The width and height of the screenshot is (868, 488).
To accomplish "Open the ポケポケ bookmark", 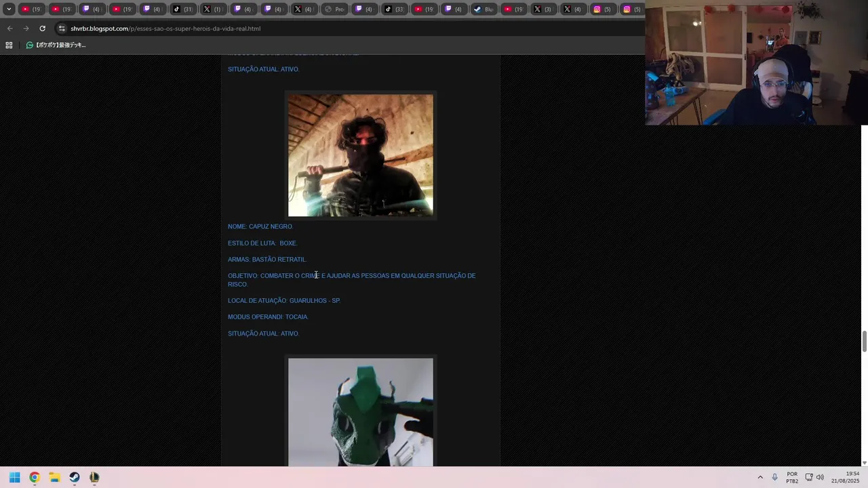I will pos(56,45).
